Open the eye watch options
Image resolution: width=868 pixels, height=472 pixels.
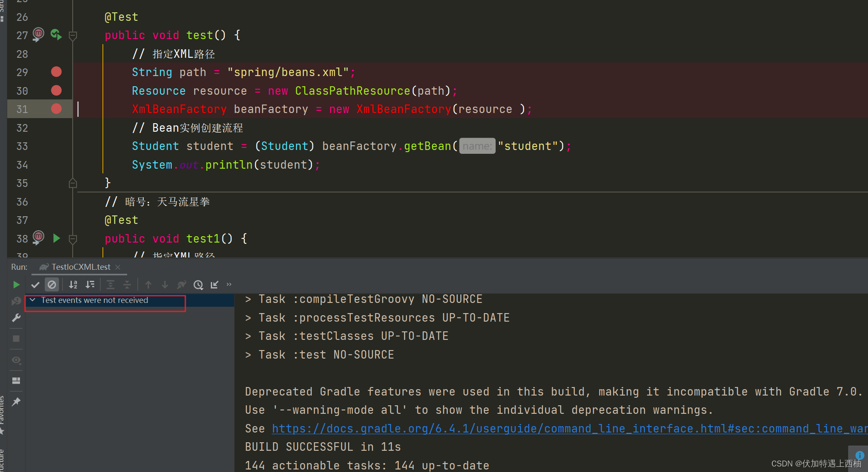(16, 360)
